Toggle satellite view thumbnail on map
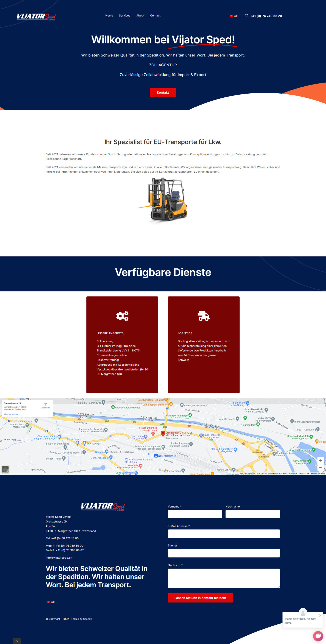This screenshot has height=644, width=326. 5,469
